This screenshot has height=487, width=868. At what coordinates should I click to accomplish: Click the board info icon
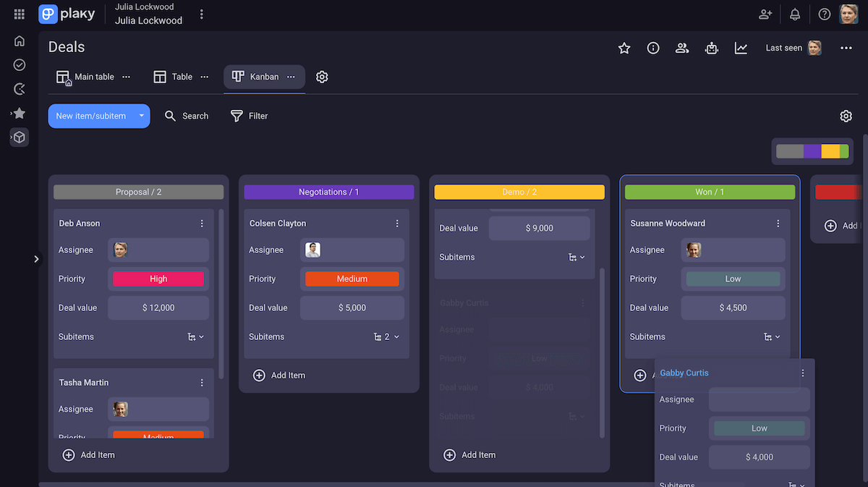click(x=653, y=48)
